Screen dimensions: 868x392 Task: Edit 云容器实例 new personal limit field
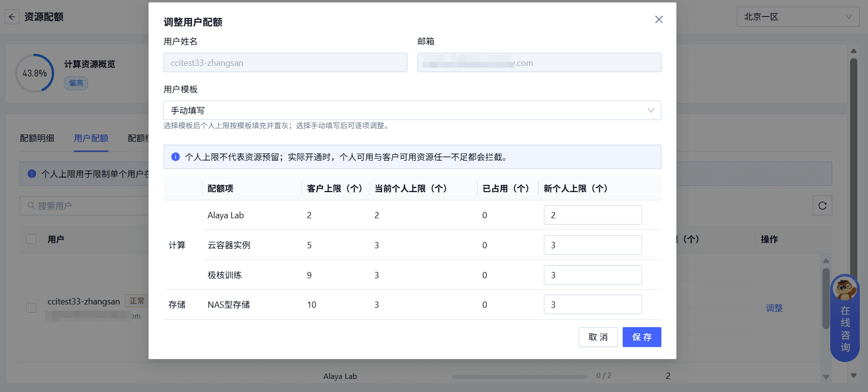pyautogui.click(x=593, y=245)
